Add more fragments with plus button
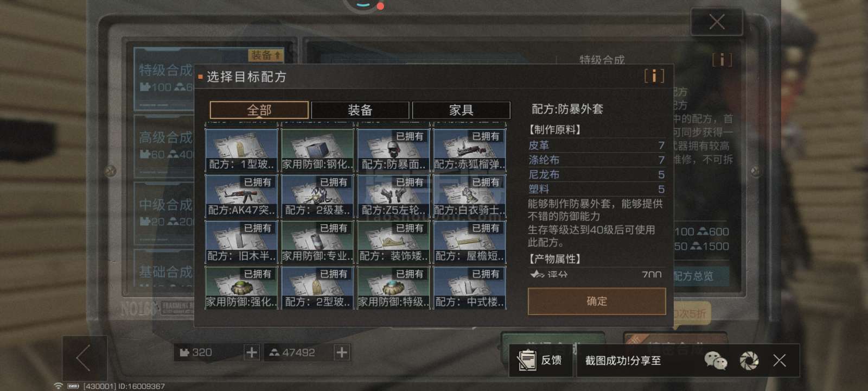The image size is (868, 391). 251,352
